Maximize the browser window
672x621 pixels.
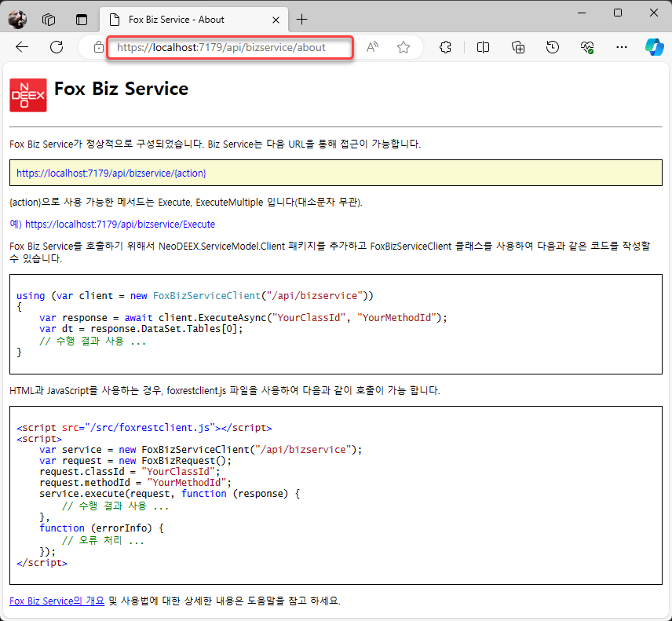[618, 13]
